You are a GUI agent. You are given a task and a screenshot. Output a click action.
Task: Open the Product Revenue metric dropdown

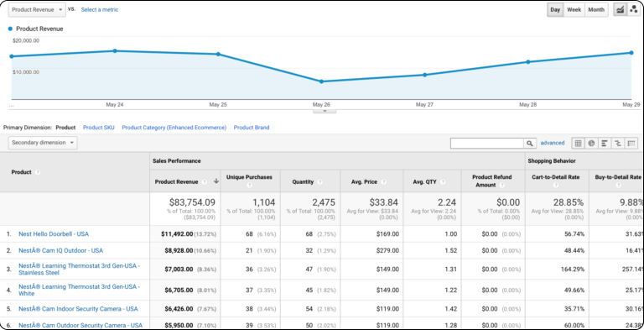tap(37, 10)
